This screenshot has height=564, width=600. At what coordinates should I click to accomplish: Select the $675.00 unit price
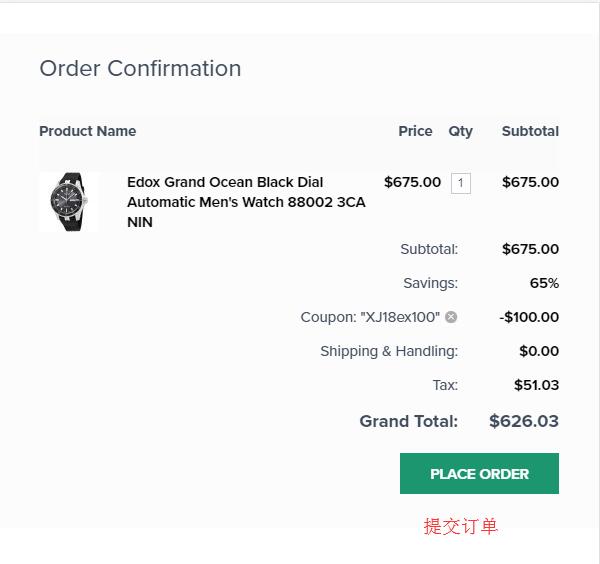(x=412, y=182)
